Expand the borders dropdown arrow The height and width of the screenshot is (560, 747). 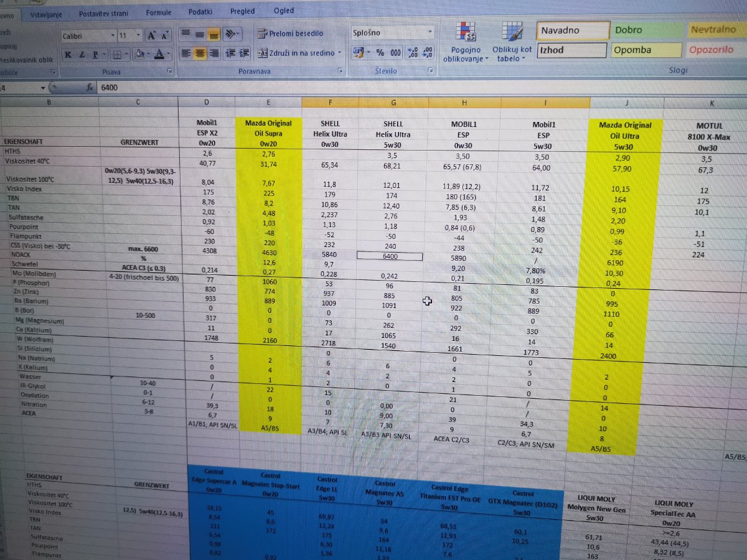pyautogui.click(x=127, y=55)
